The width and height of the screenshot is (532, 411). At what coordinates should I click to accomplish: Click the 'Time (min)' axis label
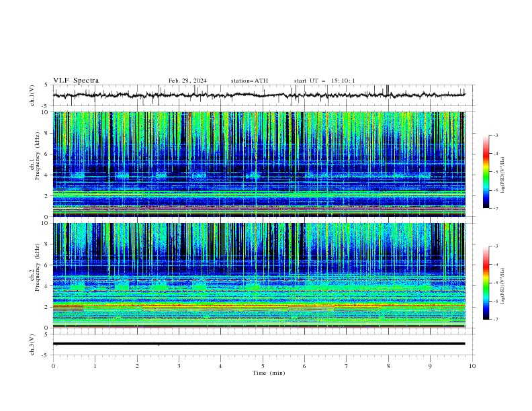coord(269,373)
